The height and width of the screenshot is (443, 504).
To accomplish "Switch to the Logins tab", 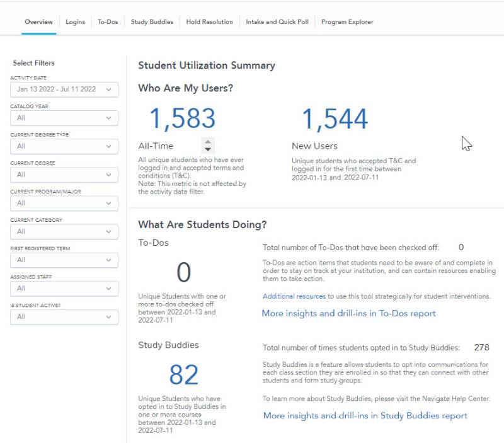I will (75, 22).
